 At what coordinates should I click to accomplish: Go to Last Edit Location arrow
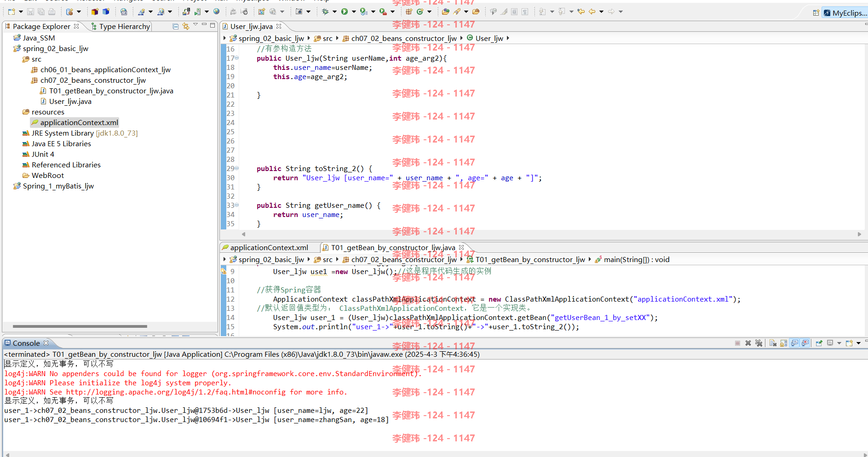tap(581, 11)
